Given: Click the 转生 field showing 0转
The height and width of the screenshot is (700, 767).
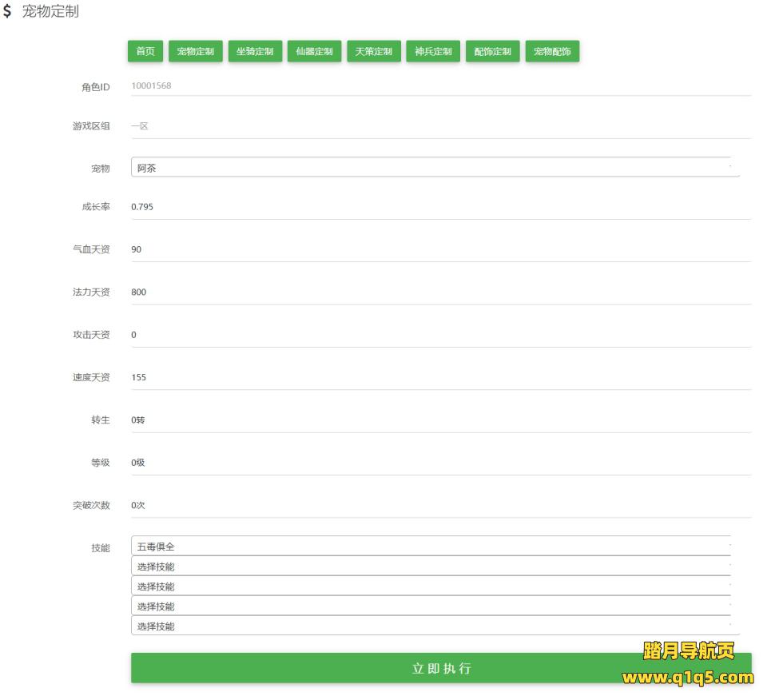Looking at the screenshot, I should (439, 420).
